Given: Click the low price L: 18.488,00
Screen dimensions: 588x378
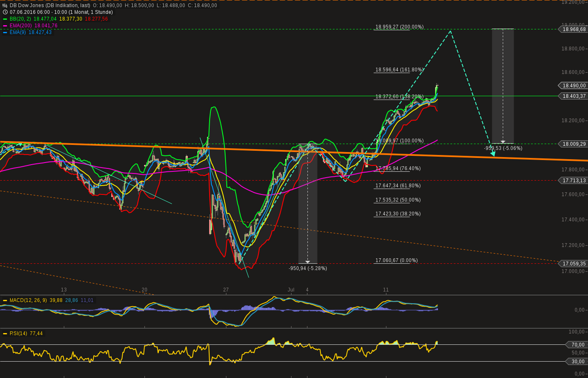Looking at the screenshot, I should (x=171, y=5).
